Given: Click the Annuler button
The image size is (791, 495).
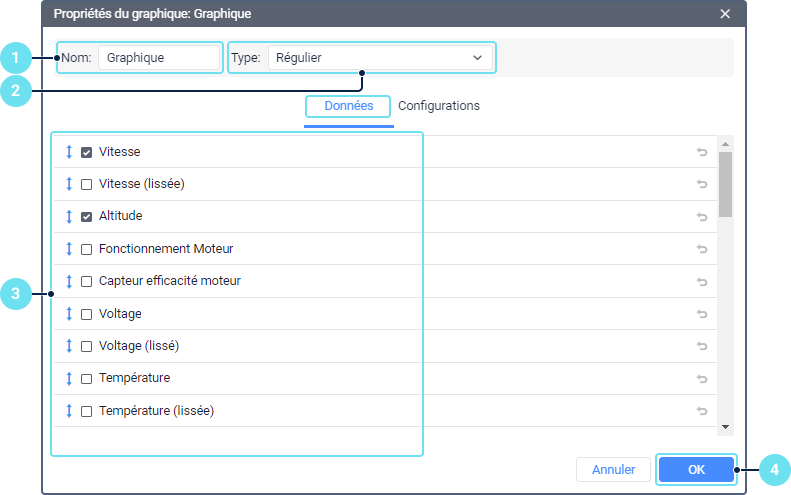Looking at the screenshot, I should click(614, 469).
